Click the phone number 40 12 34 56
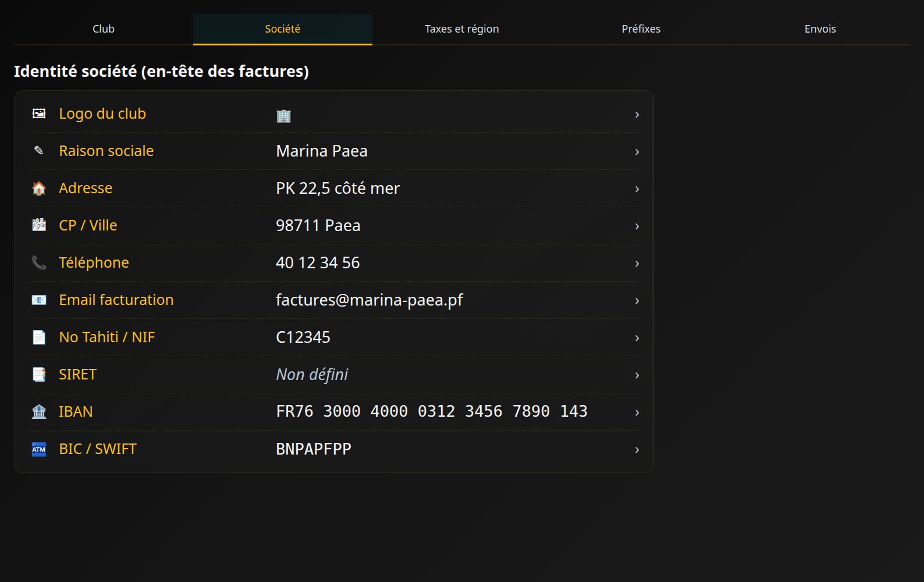The image size is (924, 582). (318, 262)
